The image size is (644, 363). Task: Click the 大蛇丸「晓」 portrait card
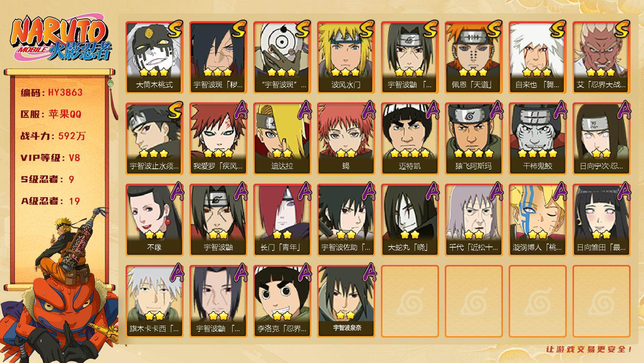410,220
